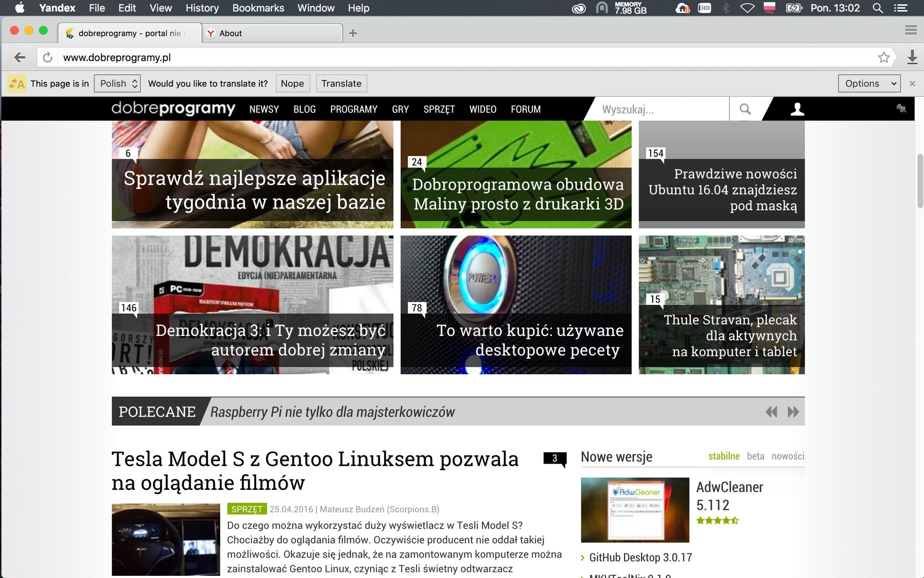Screen dimensions: 924x578
Task: Click the Polish flag input source icon
Action: pos(770,8)
